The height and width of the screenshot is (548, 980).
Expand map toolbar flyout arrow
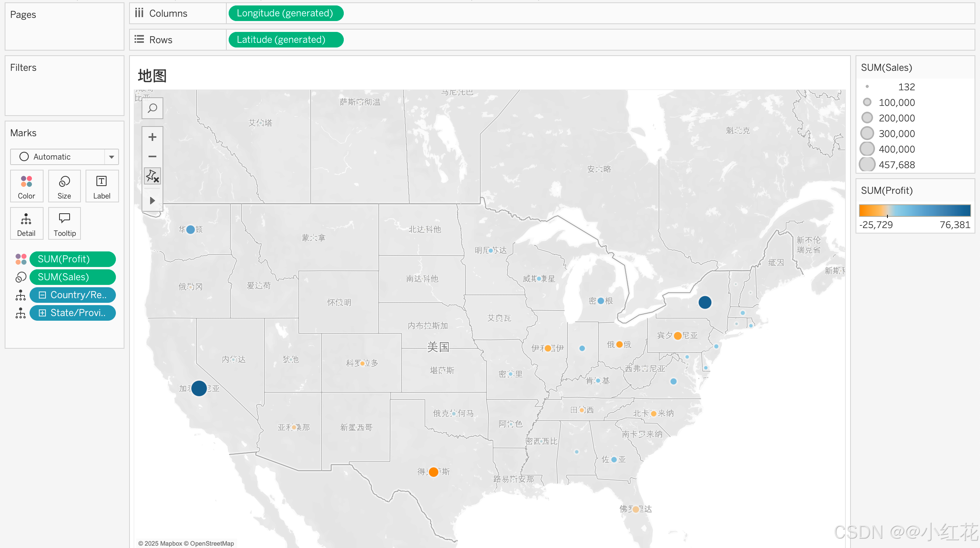pyautogui.click(x=152, y=201)
